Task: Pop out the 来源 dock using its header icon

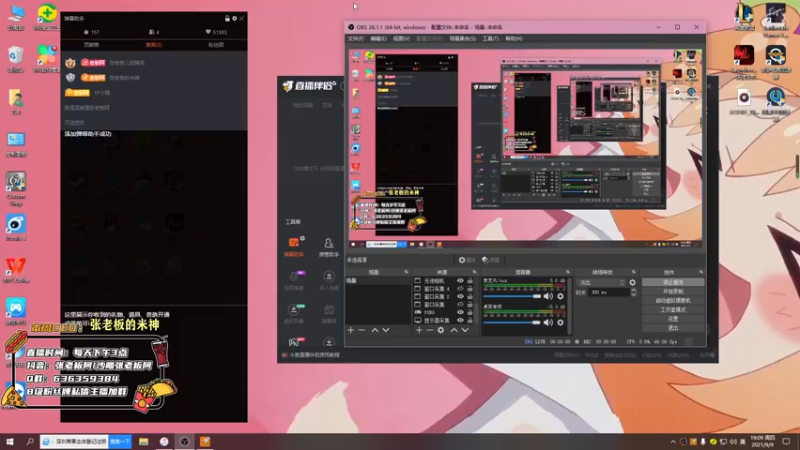Action: [x=474, y=272]
